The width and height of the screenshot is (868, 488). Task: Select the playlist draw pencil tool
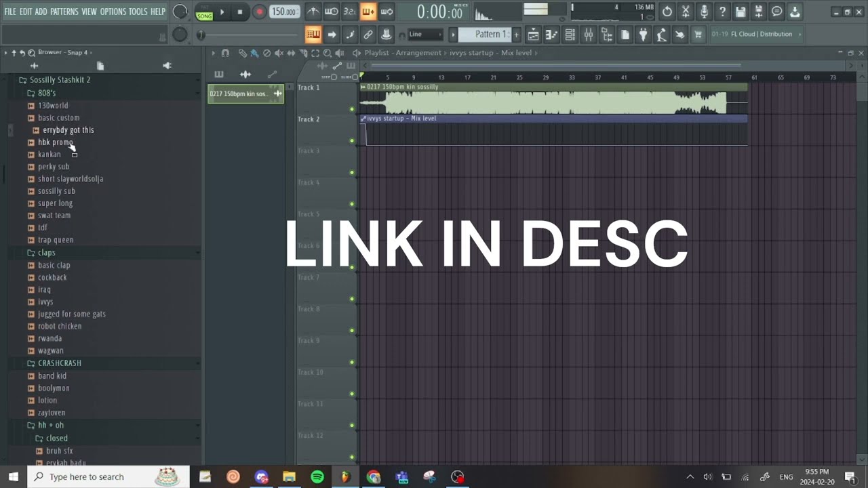(x=242, y=53)
